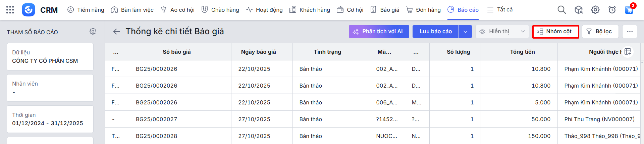644x144 pixels.
Task: Click the Phân tích với AI button
Action: pos(379,32)
